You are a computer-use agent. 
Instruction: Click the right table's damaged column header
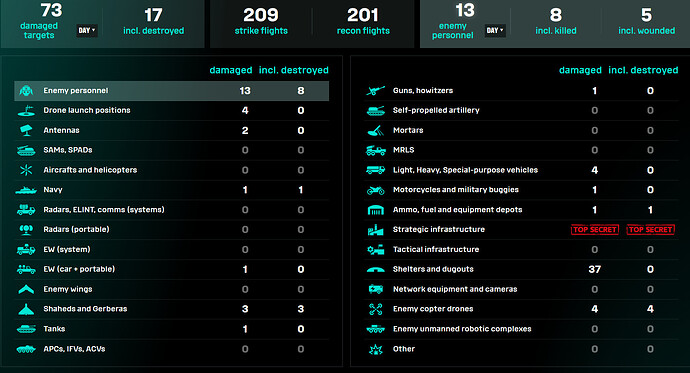coord(580,70)
